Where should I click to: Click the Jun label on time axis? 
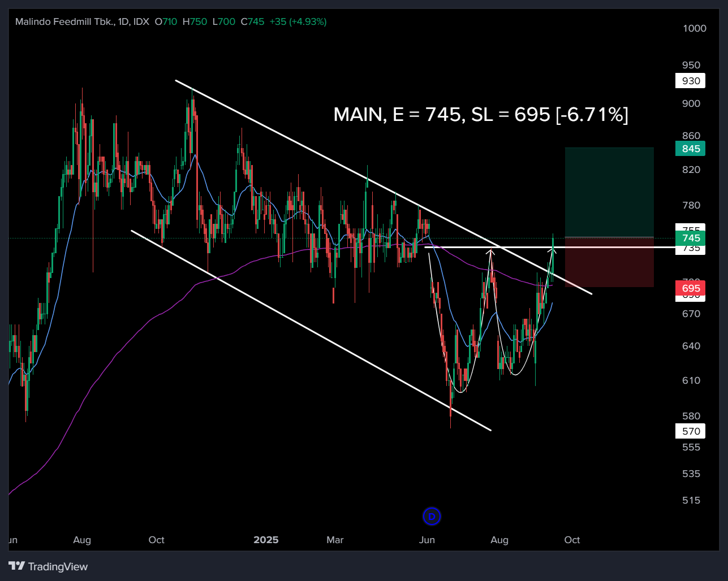(x=427, y=540)
